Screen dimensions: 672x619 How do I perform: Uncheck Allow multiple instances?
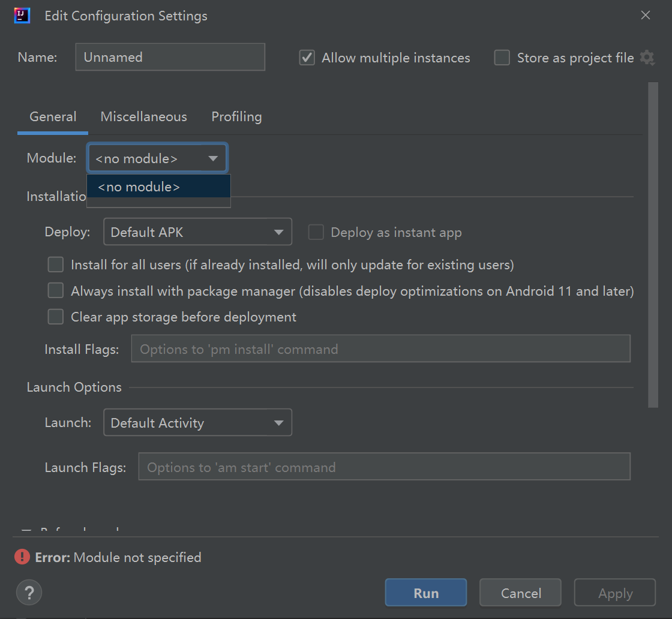(307, 58)
